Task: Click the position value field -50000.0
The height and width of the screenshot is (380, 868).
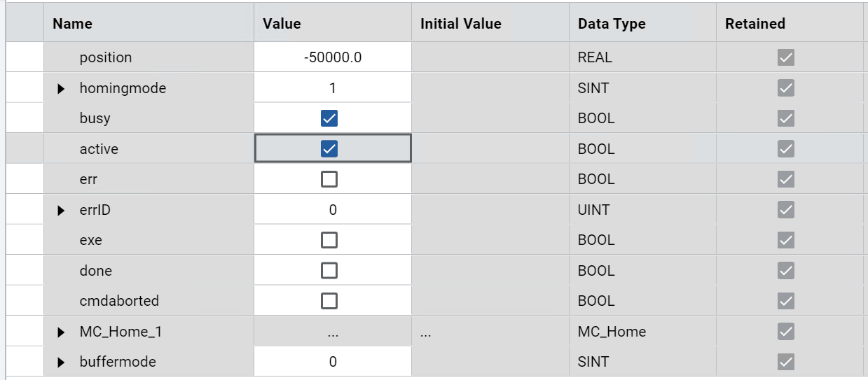Action: point(333,57)
